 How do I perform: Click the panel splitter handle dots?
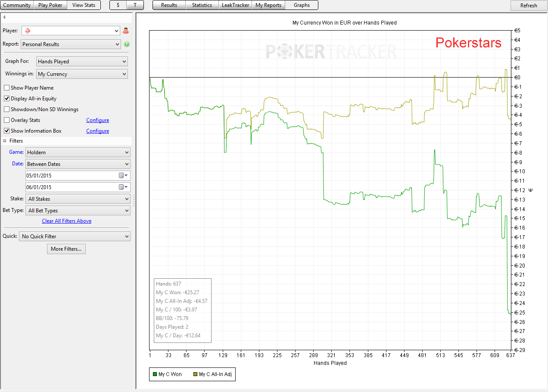tap(134, 200)
